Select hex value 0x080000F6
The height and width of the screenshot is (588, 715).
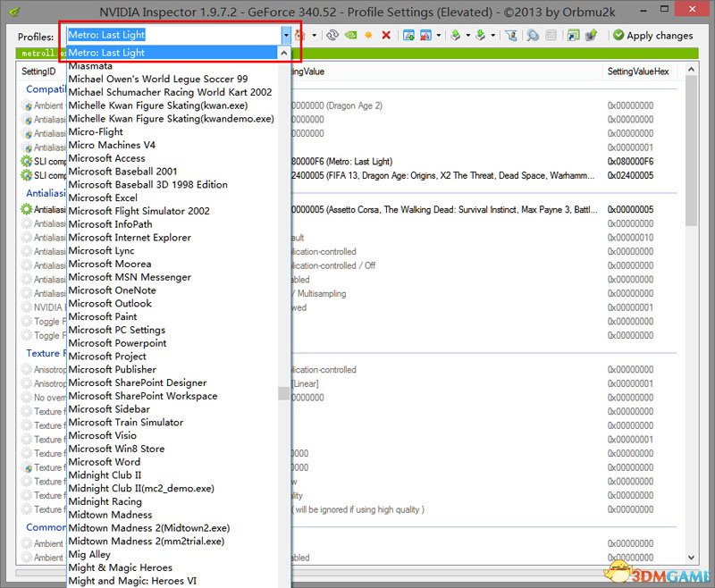tap(630, 162)
